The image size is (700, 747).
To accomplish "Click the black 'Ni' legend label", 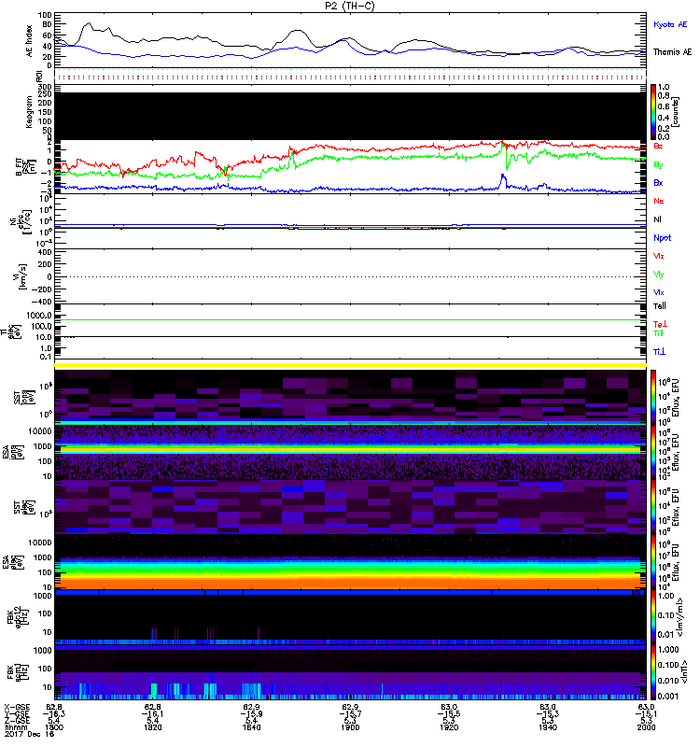I will [x=657, y=219].
